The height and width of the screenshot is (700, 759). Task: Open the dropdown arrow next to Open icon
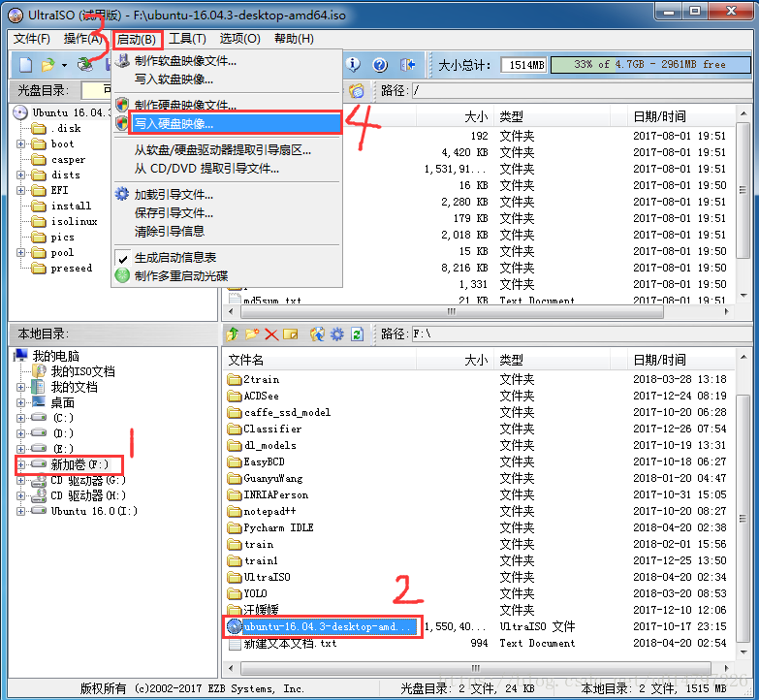pos(64,65)
